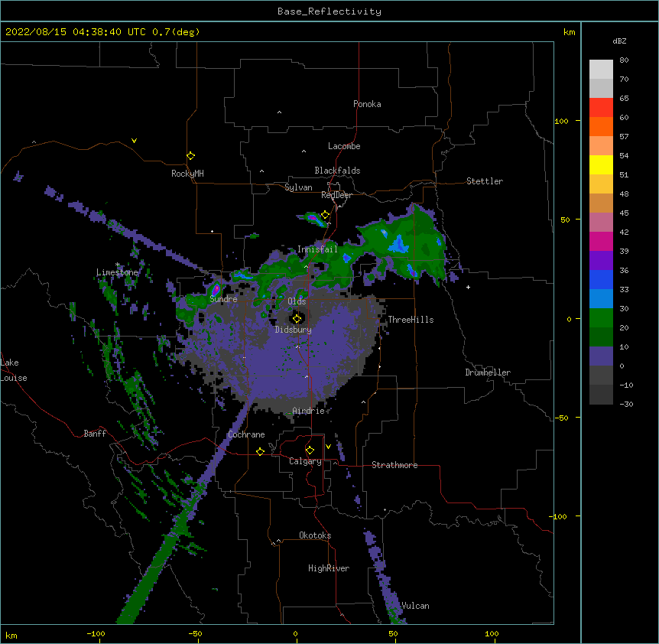
Task: Click the yellow V marker northwest of RockyMH
Action: 134,141
